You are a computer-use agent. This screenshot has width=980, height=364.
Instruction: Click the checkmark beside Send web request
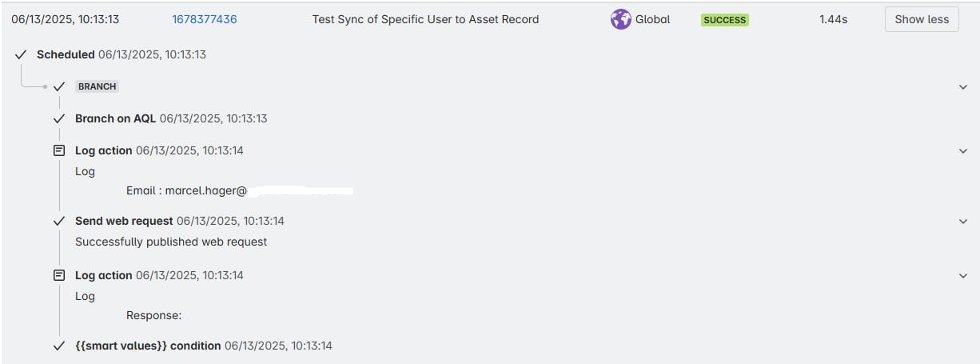(59, 221)
